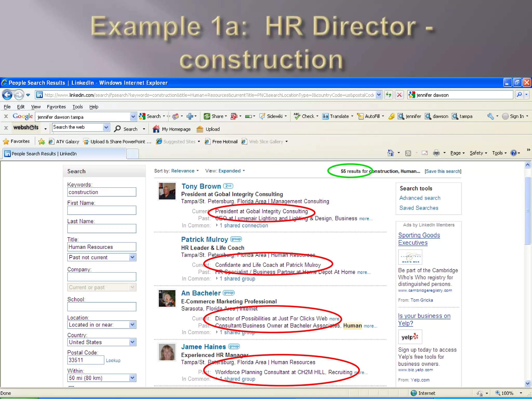
Task: Click Save this search link
Action: 443,171
